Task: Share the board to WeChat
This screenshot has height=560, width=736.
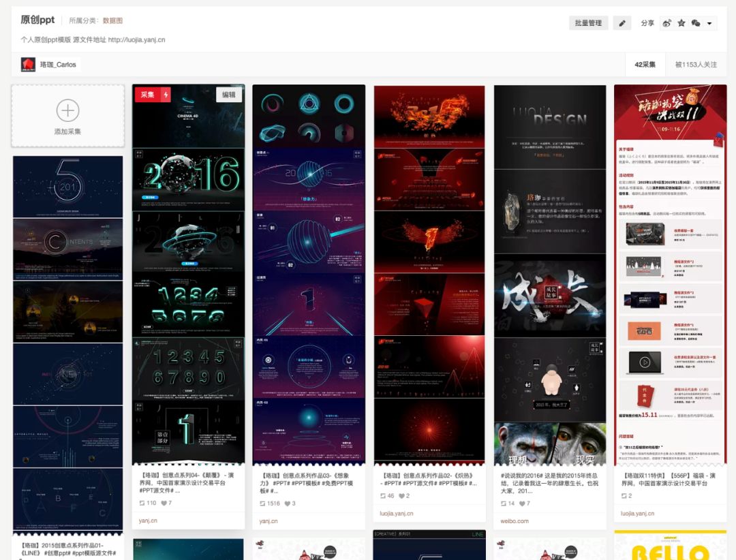Action: (x=696, y=23)
